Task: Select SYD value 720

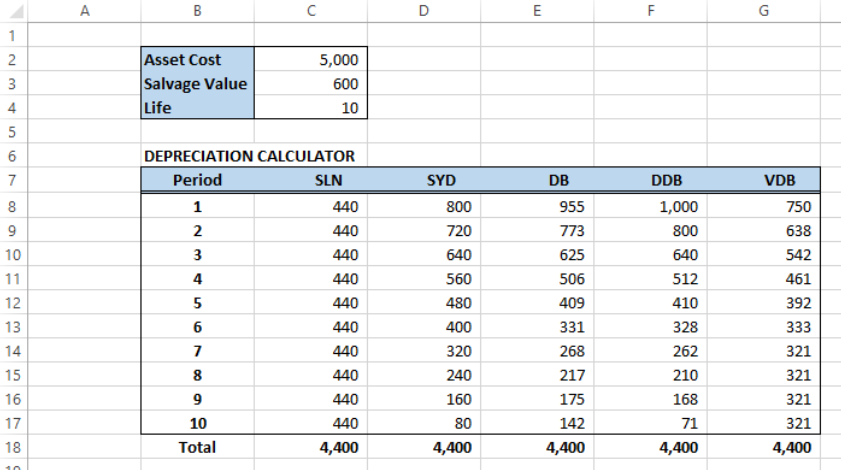Action: [424, 231]
